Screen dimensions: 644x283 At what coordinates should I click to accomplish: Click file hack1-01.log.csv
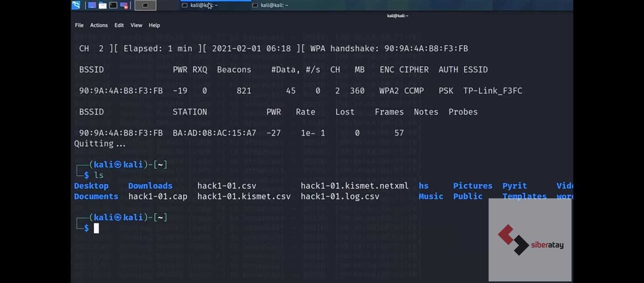[340, 196]
